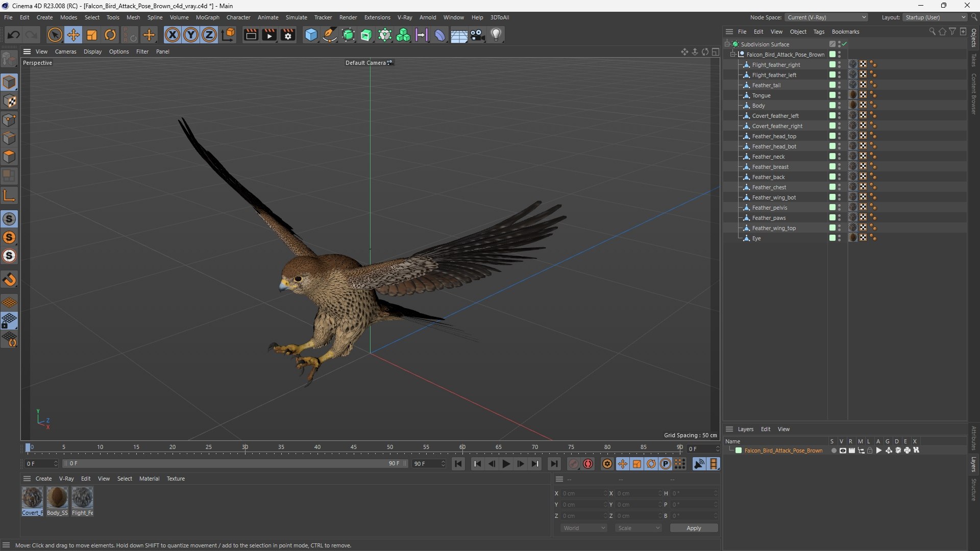Click Apply coordinates button
The height and width of the screenshot is (551, 980).
(x=694, y=528)
